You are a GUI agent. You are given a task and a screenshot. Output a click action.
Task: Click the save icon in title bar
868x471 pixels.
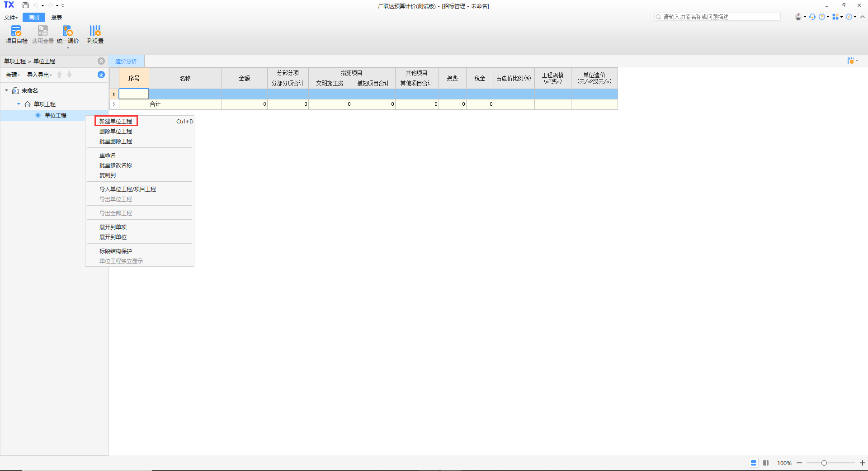click(26, 5)
